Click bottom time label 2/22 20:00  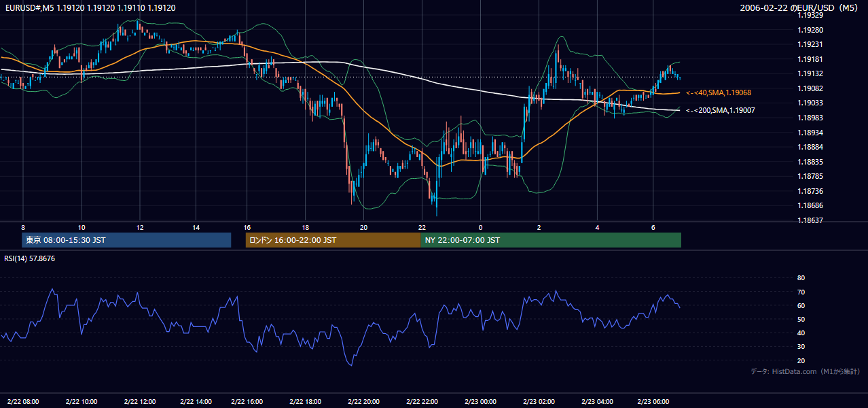click(363, 401)
